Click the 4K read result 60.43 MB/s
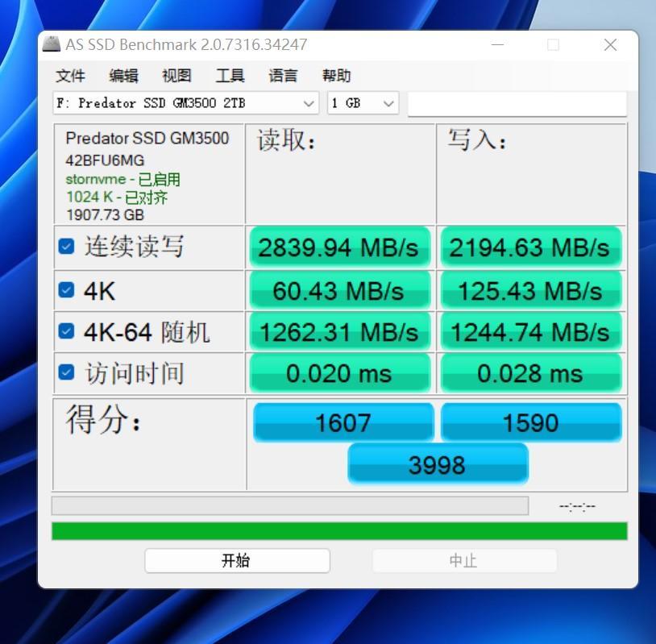Image resolution: width=656 pixels, height=644 pixels. (x=340, y=290)
